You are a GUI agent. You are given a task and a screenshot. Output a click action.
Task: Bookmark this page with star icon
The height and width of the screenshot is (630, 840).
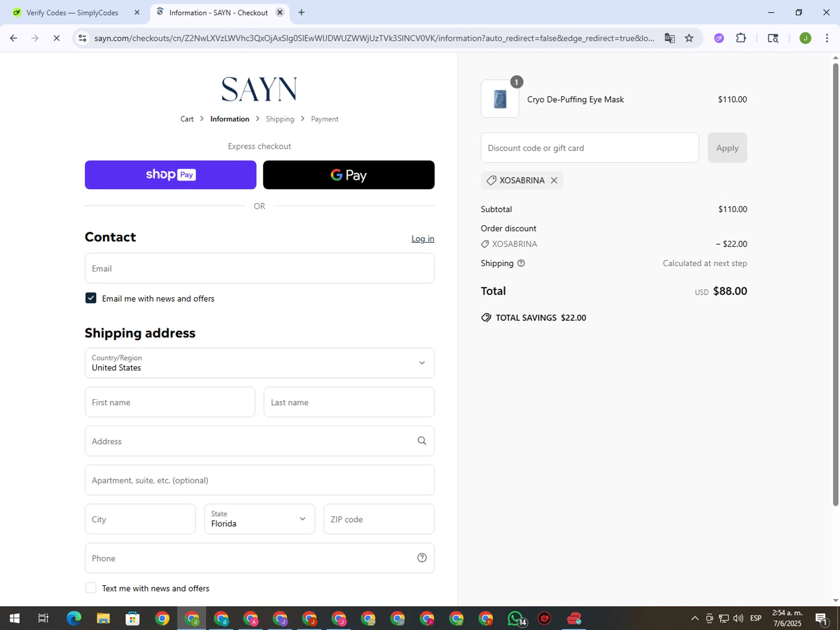point(689,38)
